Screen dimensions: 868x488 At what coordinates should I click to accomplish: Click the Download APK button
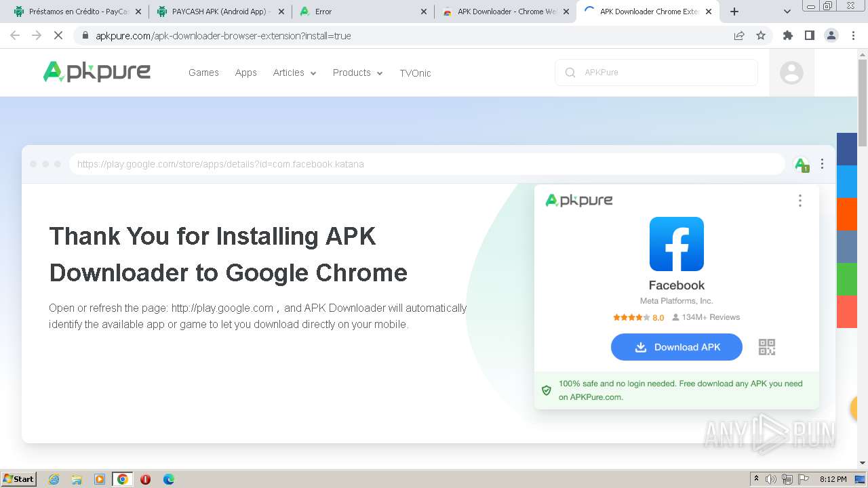click(677, 347)
